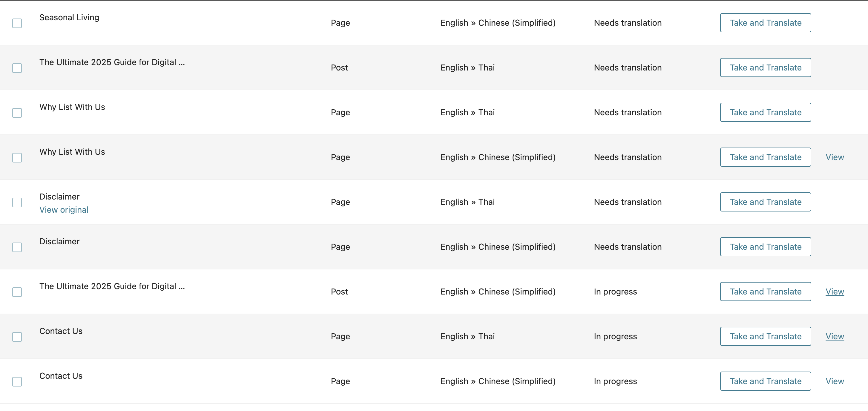Open View link for Why List With Us Chinese

(835, 157)
